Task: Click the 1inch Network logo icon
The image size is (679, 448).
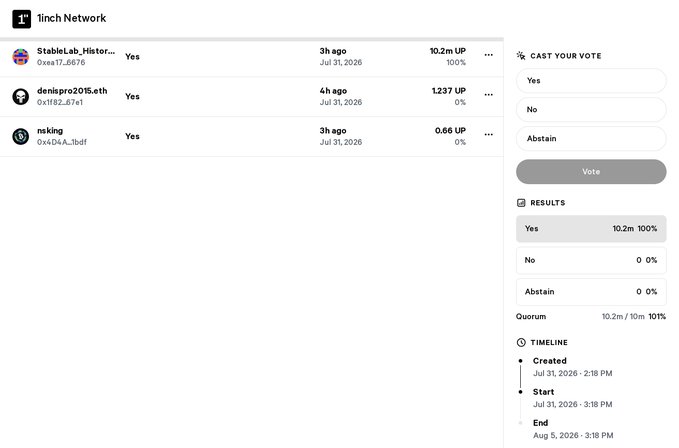Action: coord(22,19)
